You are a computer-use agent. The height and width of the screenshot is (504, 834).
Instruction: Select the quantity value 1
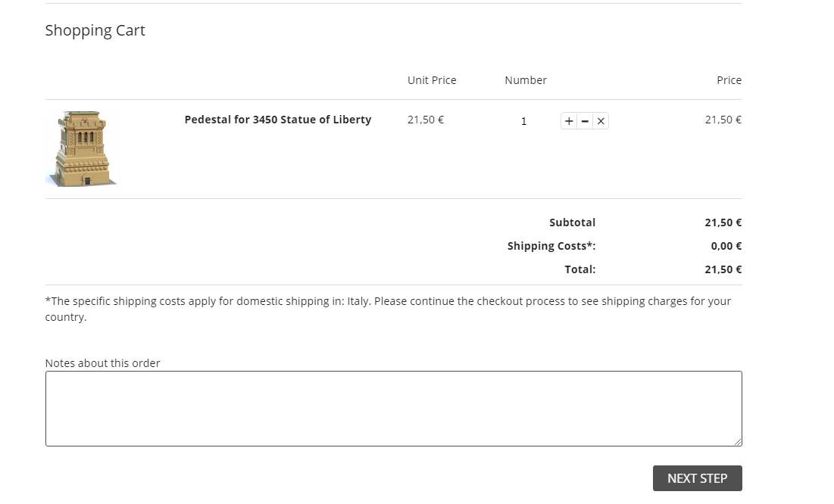523,121
